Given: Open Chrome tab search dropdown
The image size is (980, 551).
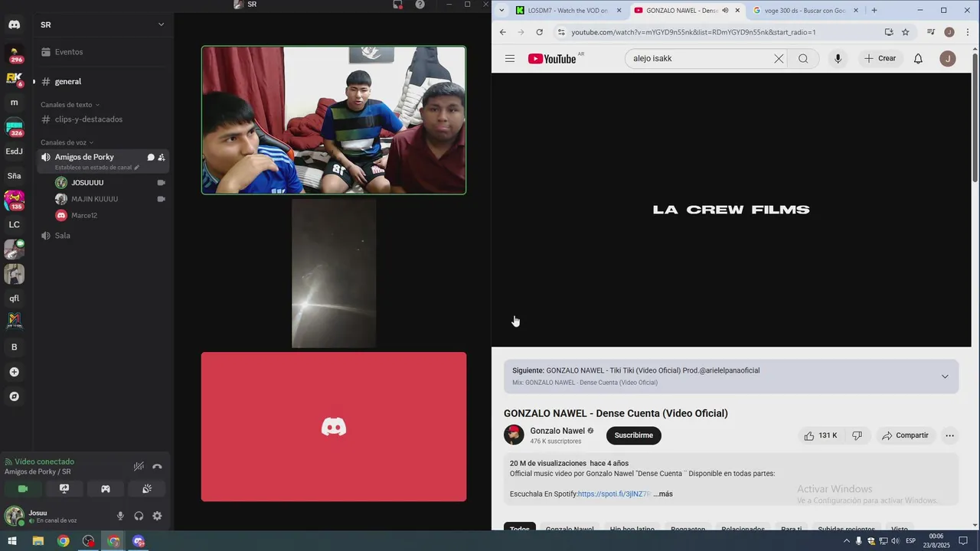Looking at the screenshot, I should (501, 10).
